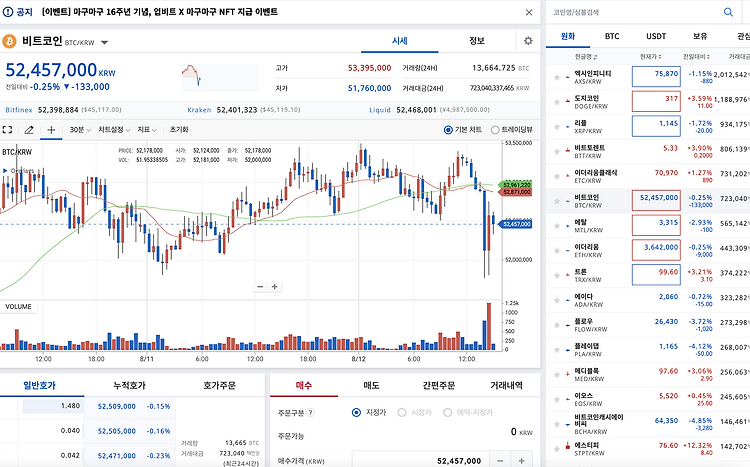This screenshot has width=750, height=467.
Task: Select the 보유 holdings tab
Action: [x=700, y=36]
